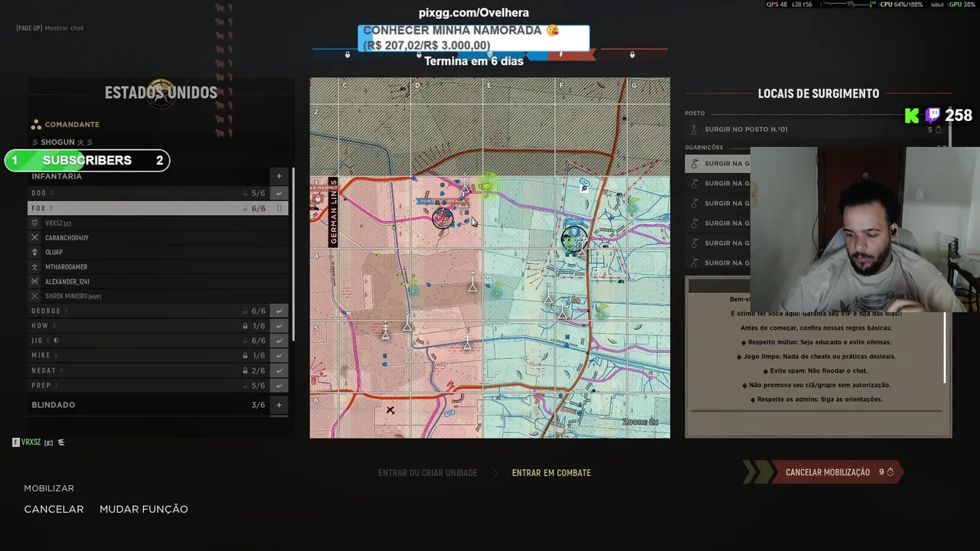Open the pixgg.com/Ovelhera link

point(474,13)
